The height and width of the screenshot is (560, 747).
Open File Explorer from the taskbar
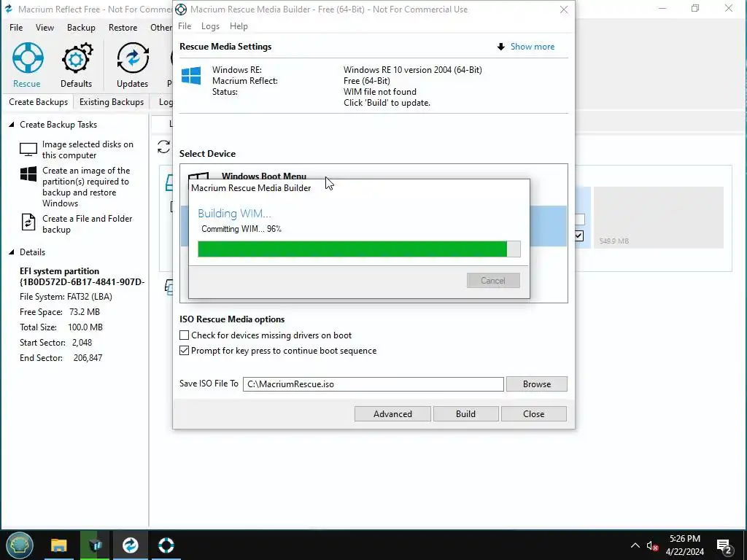coord(58,545)
